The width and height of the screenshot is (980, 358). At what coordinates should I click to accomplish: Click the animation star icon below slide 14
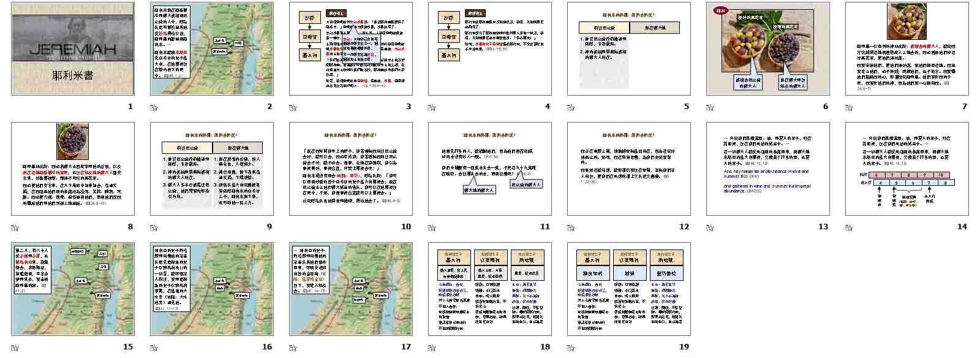tap(849, 227)
